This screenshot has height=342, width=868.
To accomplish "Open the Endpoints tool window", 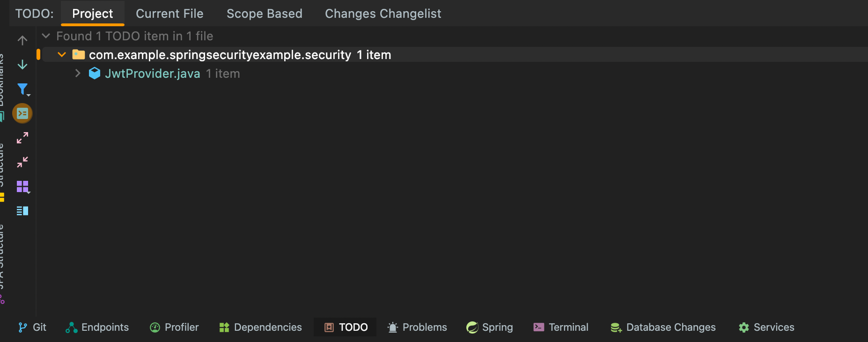I will pyautogui.click(x=97, y=327).
